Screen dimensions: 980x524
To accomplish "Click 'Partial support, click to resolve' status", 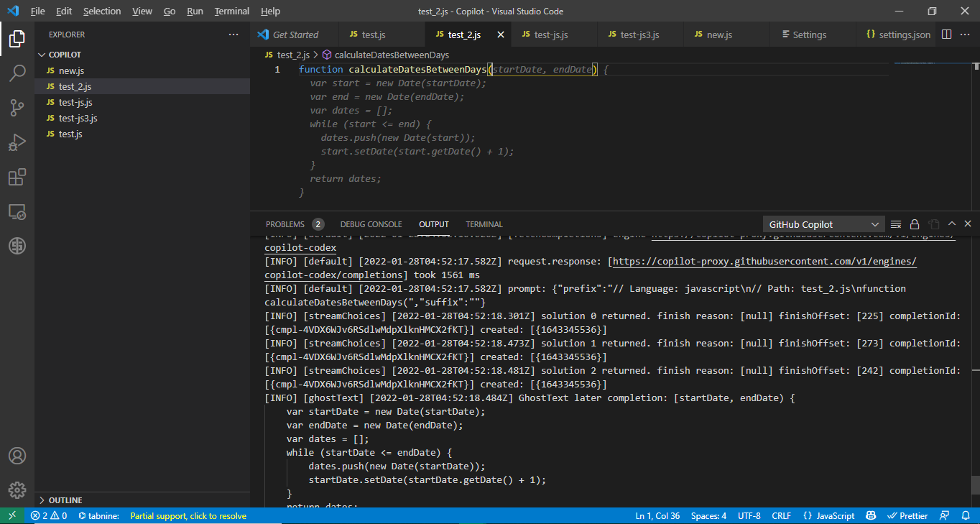I will click(188, 516).
